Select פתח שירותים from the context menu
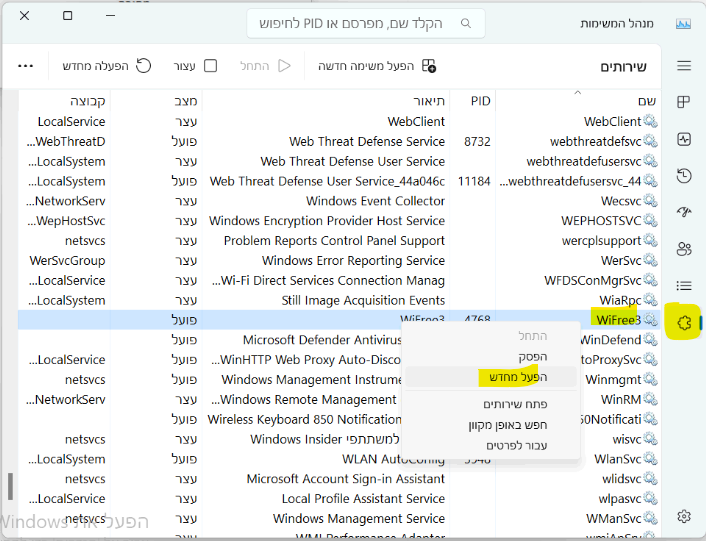Image resolution: width=706 pixels, height=541 pixels. coord(515,404)
